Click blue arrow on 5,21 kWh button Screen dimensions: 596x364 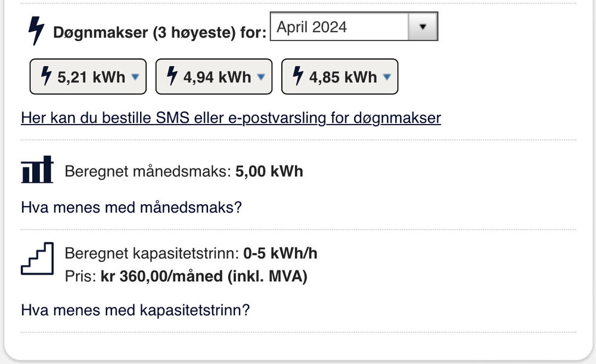click(135, 77)
